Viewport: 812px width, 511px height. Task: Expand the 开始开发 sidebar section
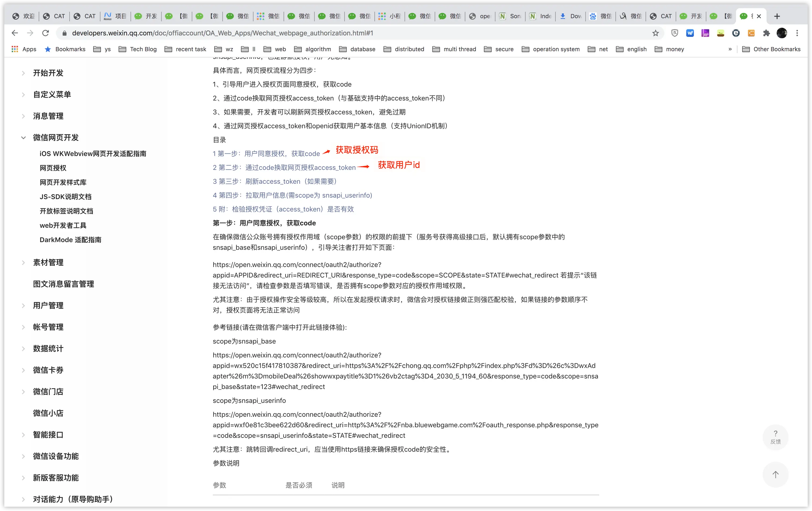23,73
